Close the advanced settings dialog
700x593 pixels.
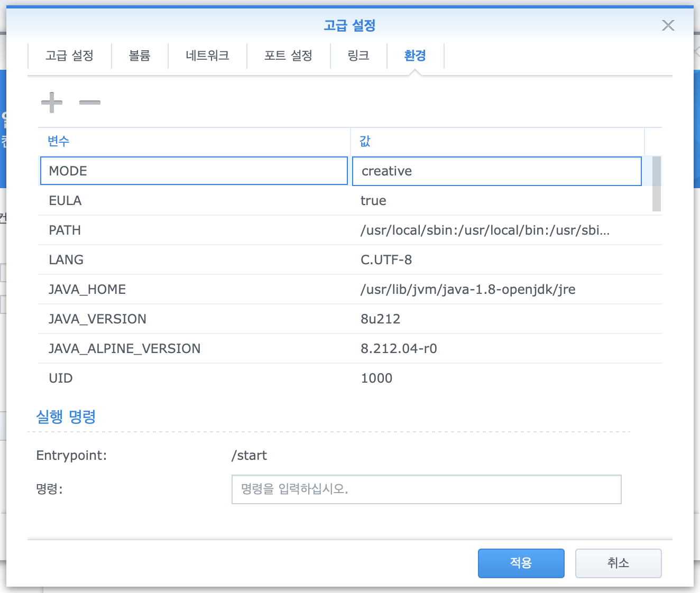pos(668,25)
